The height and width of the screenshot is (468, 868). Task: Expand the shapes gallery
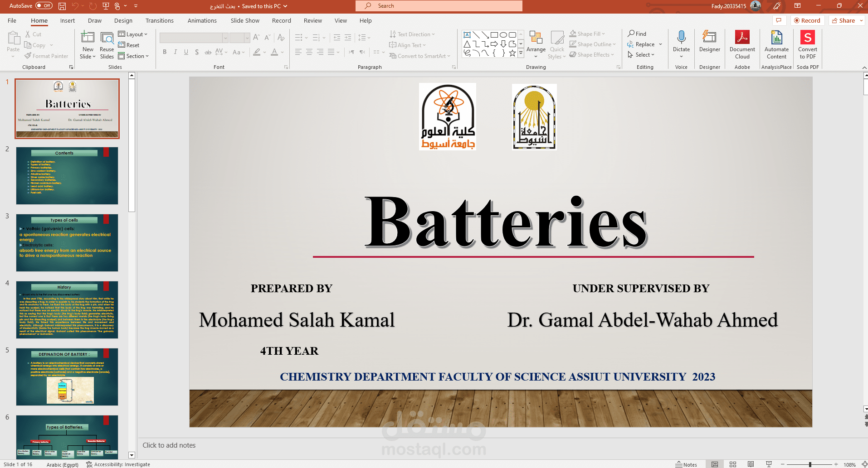tap(521, 53)
